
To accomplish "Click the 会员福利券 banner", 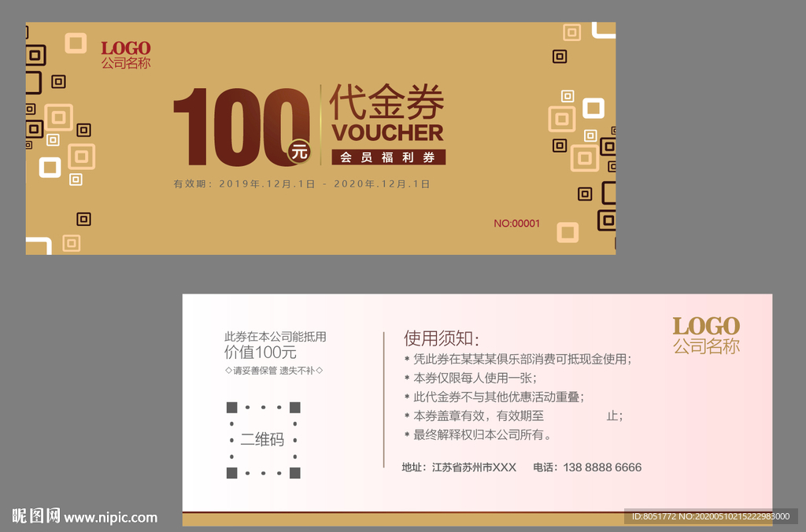I will tap(388, 157).
